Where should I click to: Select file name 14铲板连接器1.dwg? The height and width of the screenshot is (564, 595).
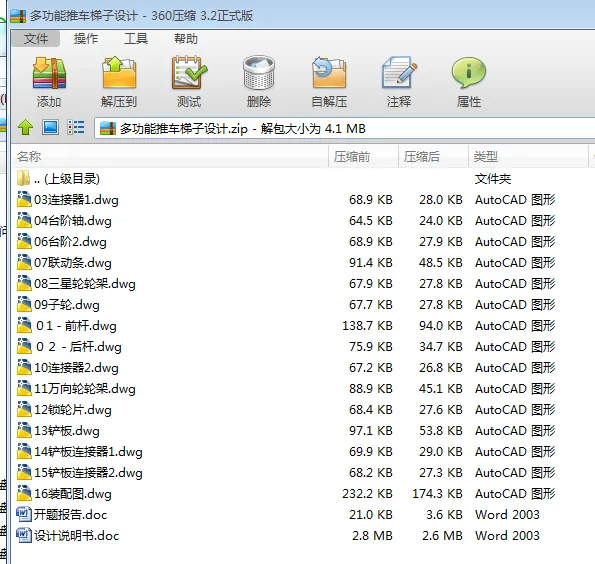pyautogui.click(x=88, y=452)
